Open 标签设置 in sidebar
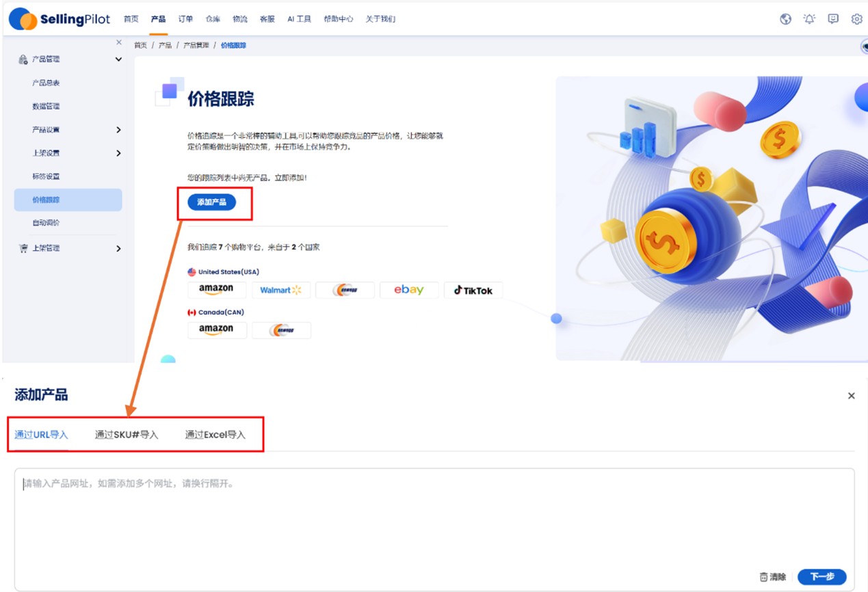 pos(46,176)
